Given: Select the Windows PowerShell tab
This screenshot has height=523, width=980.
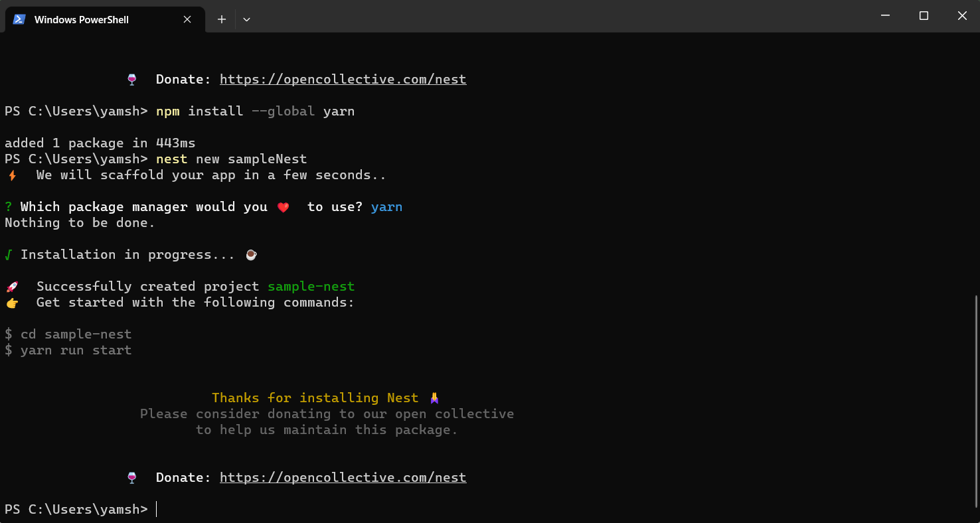Looking at the screenshot, I should pos(104,19).
